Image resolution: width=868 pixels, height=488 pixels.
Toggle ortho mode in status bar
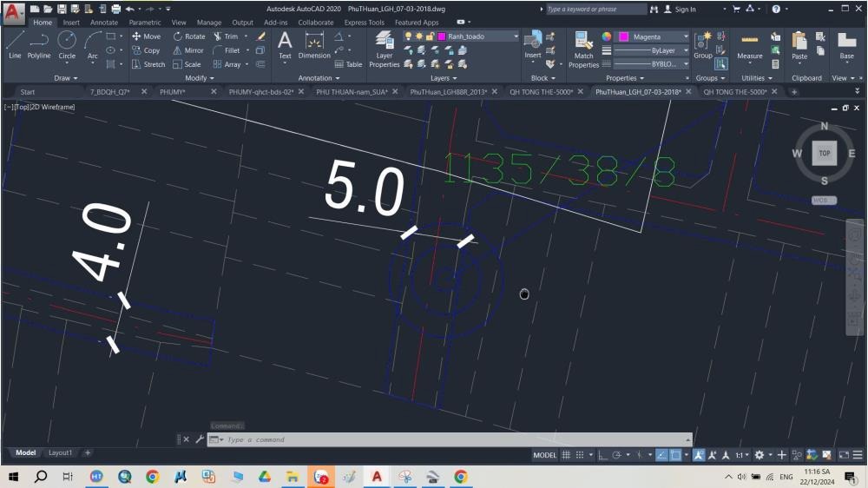tap(602, 455)
